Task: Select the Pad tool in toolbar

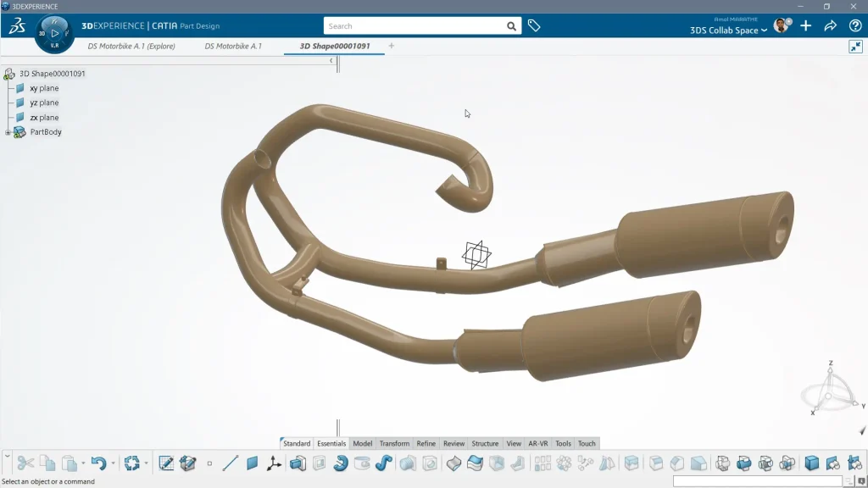Action: 298,463
